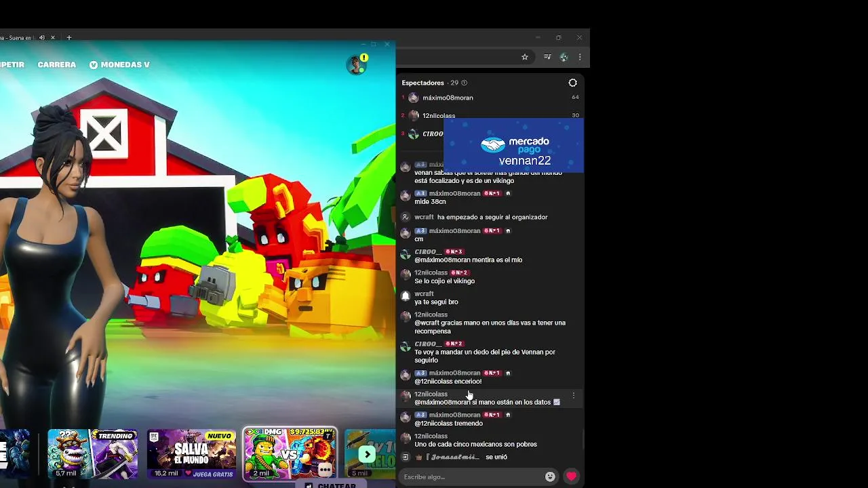The width and height of the screenshot is (868, 488).
Task: Click the Mercado Pago vennan22 banner
Action: pyautogui.click(x=513, y=146)
